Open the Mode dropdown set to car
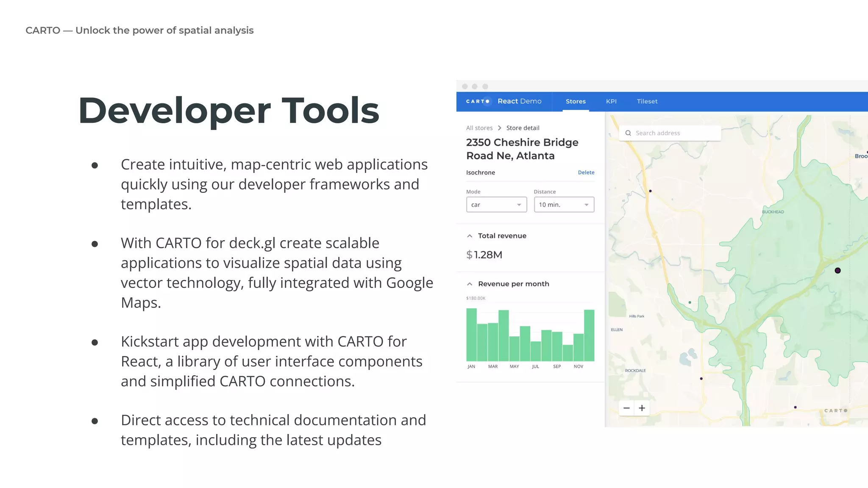Screen dimensions: 868x488 [496, 205]
